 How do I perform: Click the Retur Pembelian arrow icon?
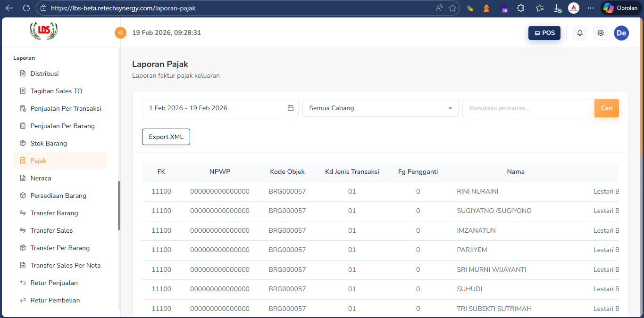pos(23,300)
